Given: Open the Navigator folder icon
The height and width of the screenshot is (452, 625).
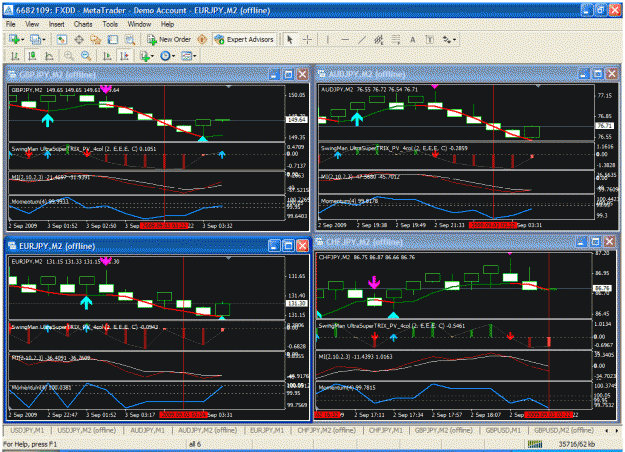Looking at the screenshot, I should tap(96, 39).
